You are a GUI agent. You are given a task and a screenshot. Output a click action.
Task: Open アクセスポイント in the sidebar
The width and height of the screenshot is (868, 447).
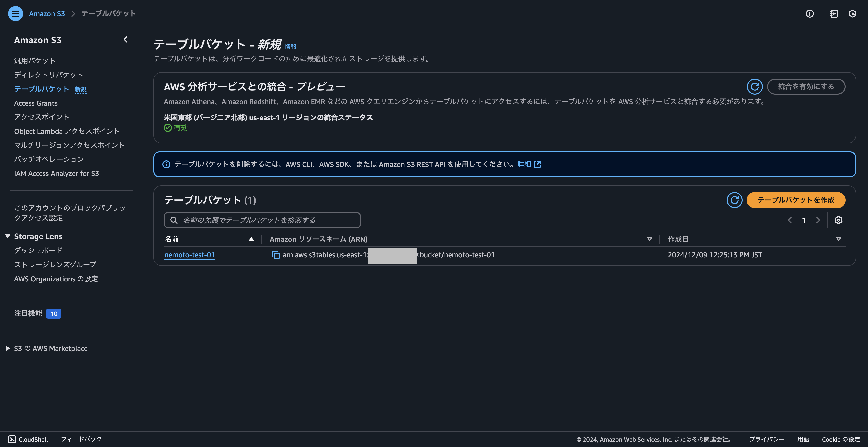tap(41, 117)
